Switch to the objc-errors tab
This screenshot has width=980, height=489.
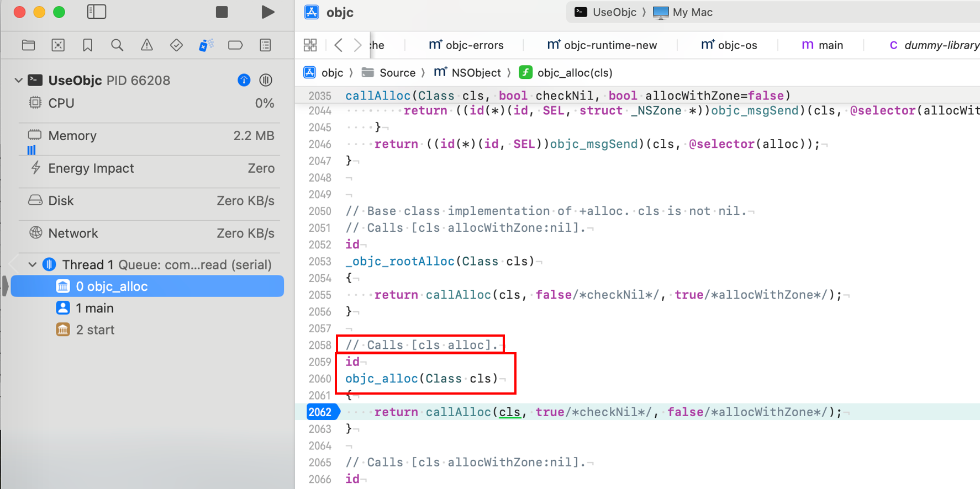pos(466,45)
